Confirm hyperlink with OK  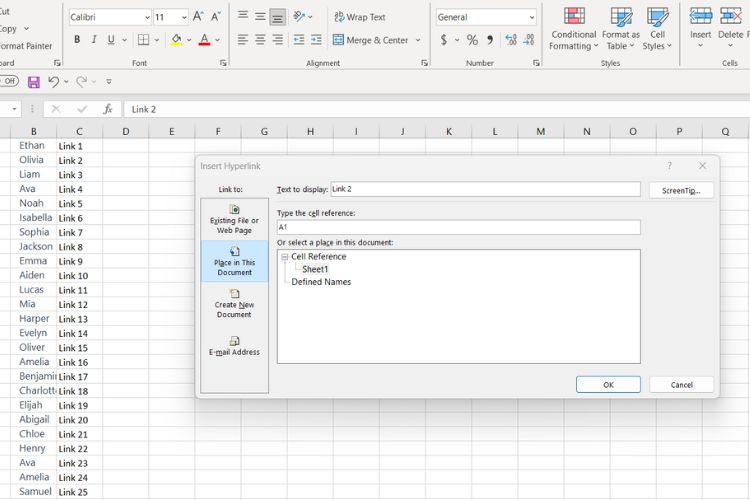coord(608,385)
